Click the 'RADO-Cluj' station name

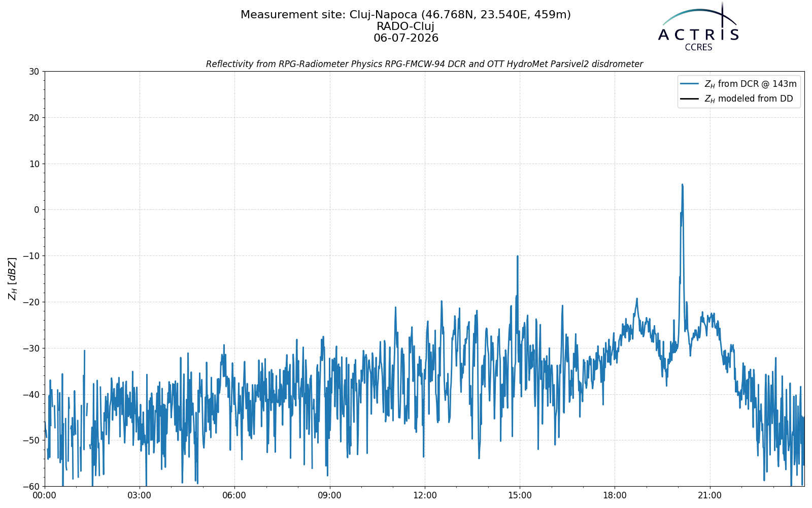pos(405,26)
